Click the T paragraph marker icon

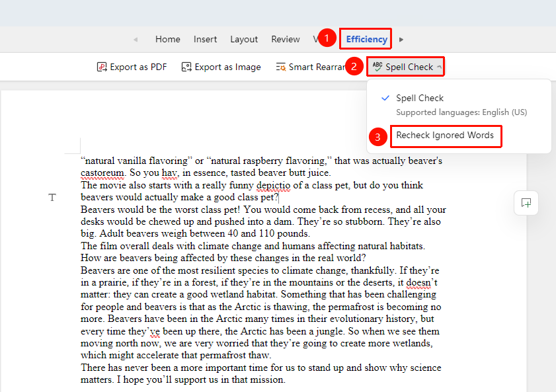pyautogui.click(x=52, y=198)
